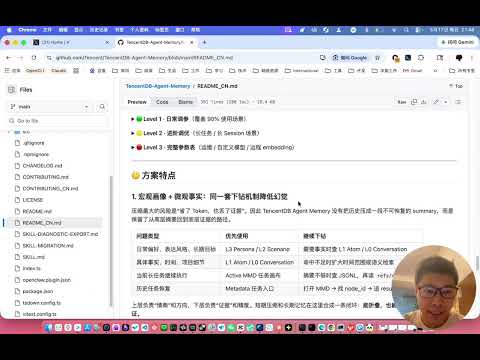The image size is (480, 360).
Task: Open .gitignore in file tree
Action: (33, 143)
